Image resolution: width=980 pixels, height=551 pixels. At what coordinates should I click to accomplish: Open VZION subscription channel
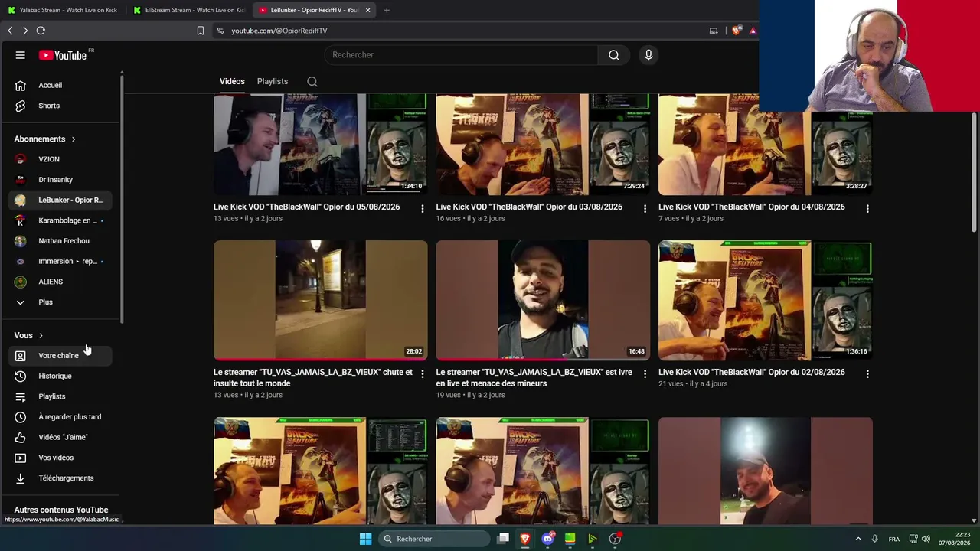(61, 159)
